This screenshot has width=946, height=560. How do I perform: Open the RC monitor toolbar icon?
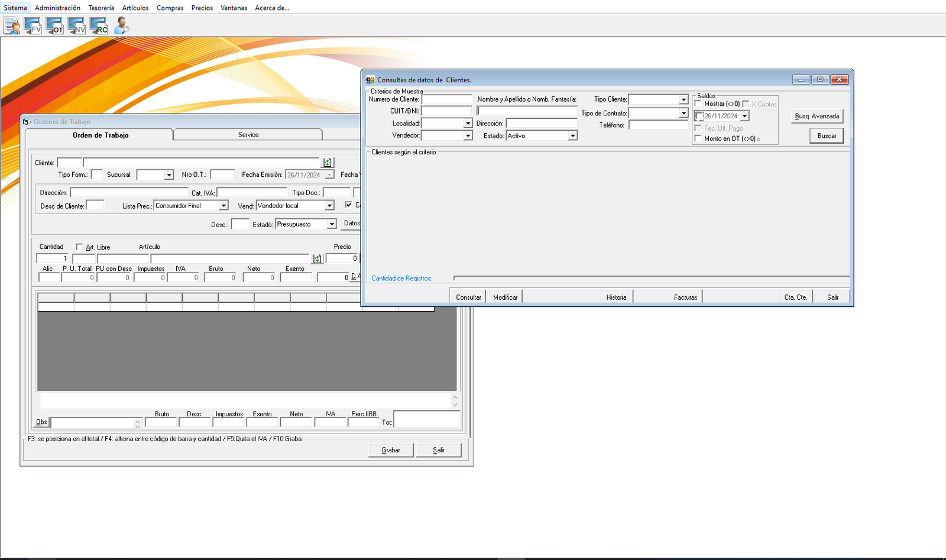pos(99,26)
